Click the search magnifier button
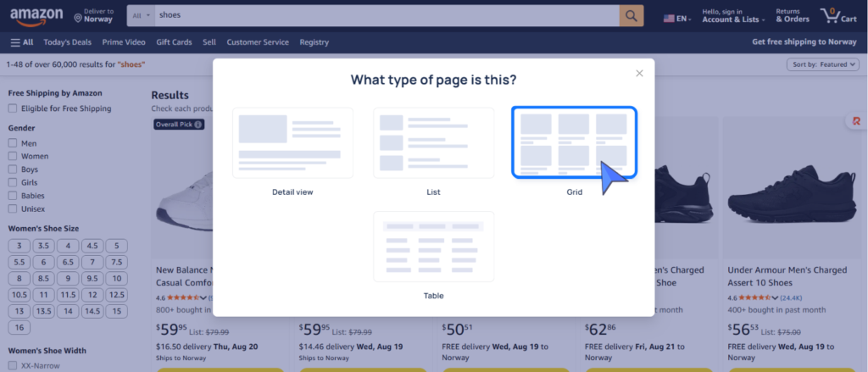 tap(631, 15)
